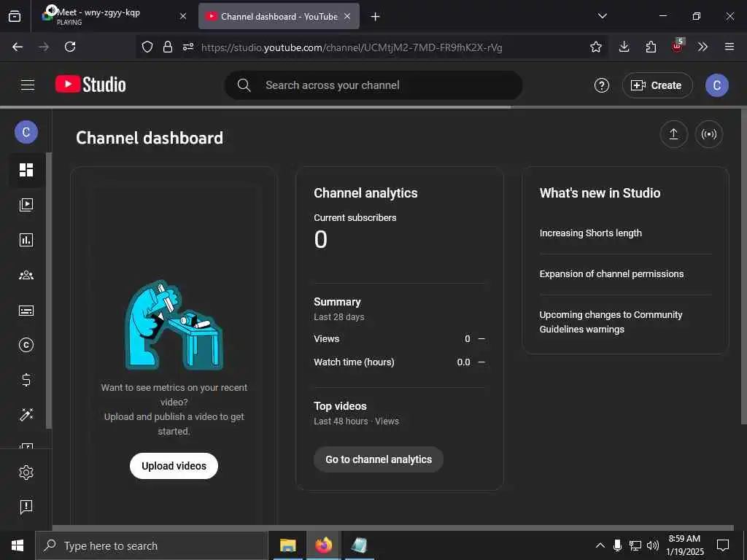Switch to the Meet wny-zgyy-kqp tab
The height and width of the screenshot is (560, 747).
115,16
